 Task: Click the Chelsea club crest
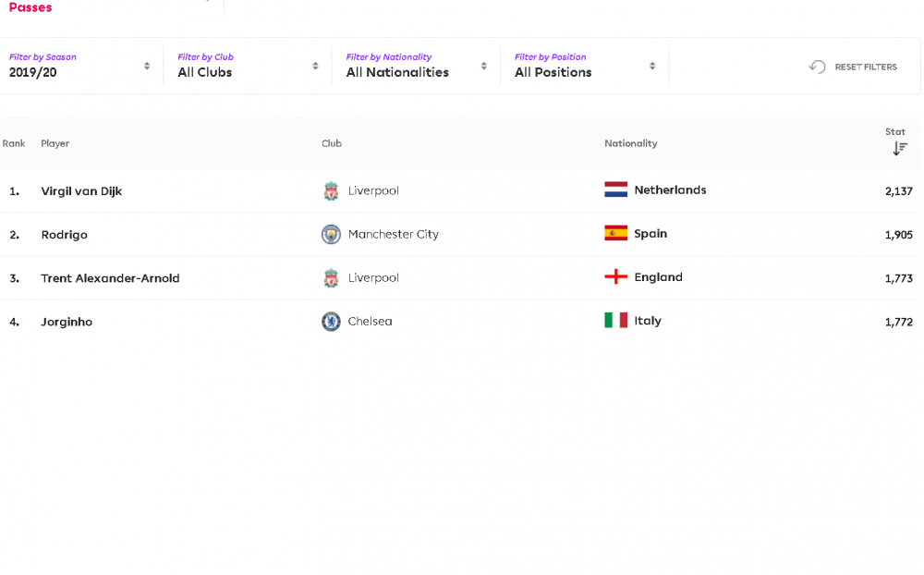pyautogui.click(x=331, y=322)
